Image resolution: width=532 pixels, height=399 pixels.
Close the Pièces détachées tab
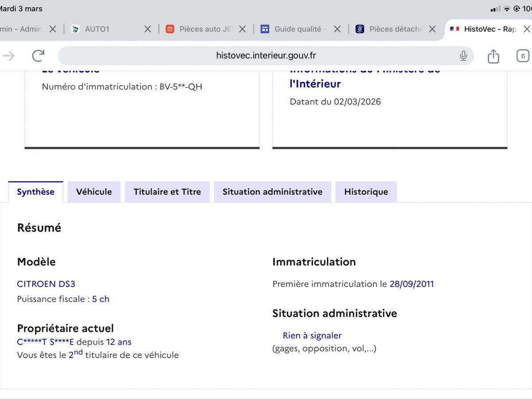[x=432, y=29]
